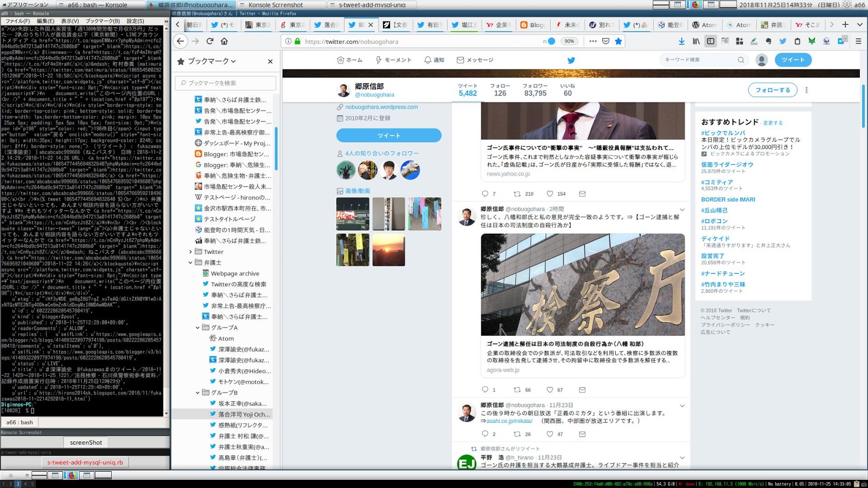Open 落合洋司 Yoji Och... bookmark

tap(239, 414)
